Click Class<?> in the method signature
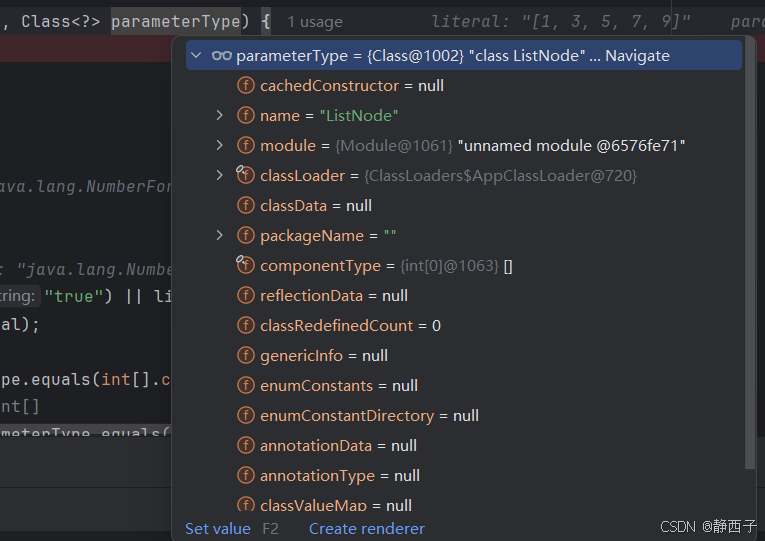The height and width of the screenshot is (541, 765). [60, 22]
